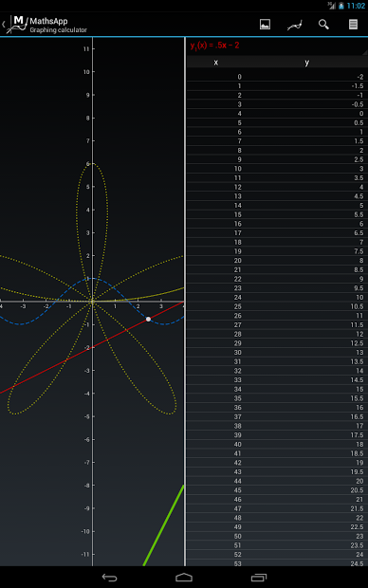This screenshot has width=368, height=588.
Task: Tap the MathsApp logo back button
Action: (15, 24)
